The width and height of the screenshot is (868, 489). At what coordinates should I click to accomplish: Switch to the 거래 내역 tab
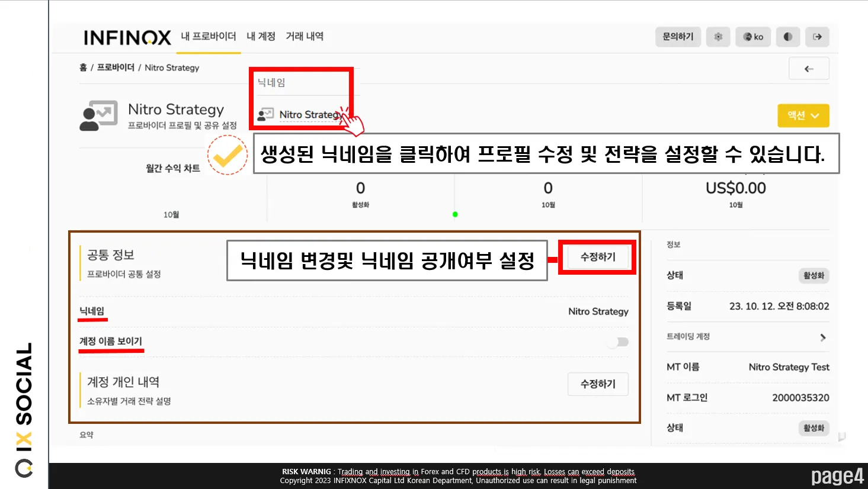point(305,37)
